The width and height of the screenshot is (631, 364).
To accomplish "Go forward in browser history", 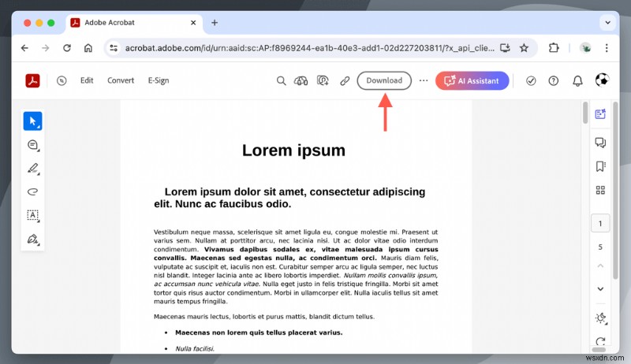I will click(x=46, y=48).
